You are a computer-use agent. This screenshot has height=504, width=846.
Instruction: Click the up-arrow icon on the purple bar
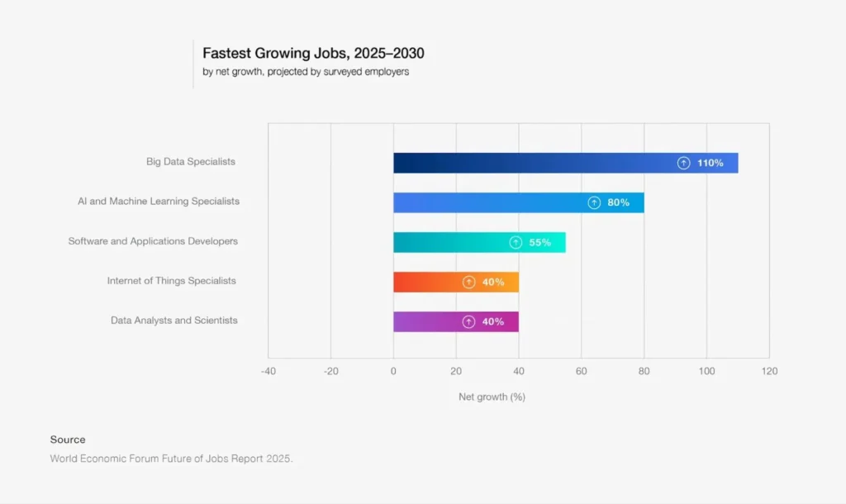point(468,321)
